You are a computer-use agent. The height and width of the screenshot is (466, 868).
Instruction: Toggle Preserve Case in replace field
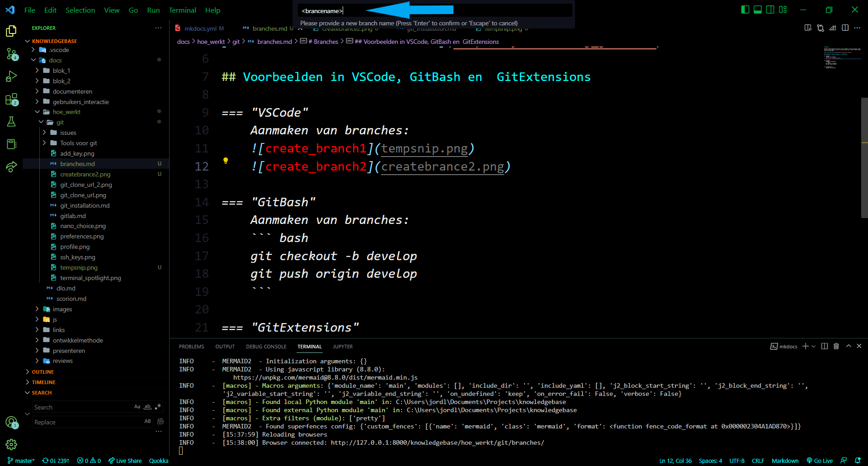tap(147, 421)
